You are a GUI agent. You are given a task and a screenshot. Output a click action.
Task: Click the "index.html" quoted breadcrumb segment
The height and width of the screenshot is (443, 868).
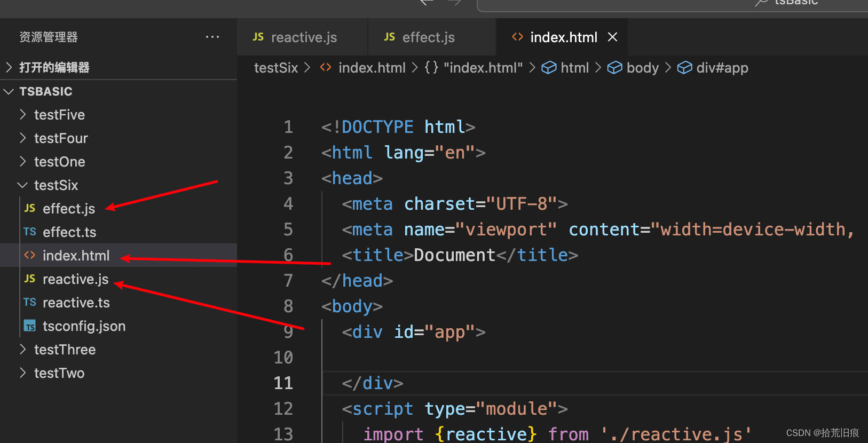[483, 68]
